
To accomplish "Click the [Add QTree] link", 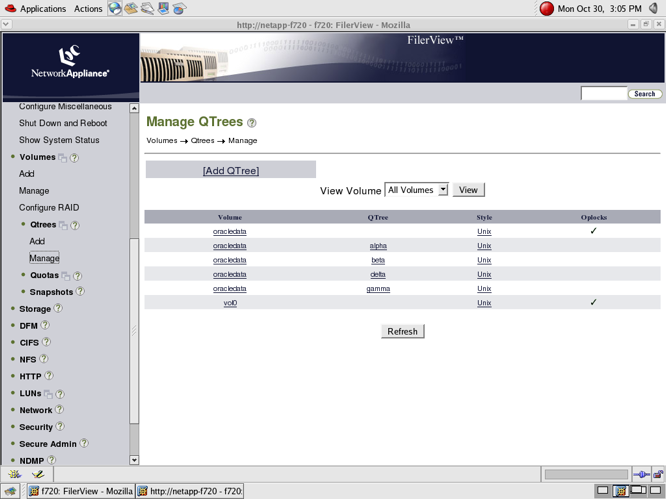I will click(231, 171).
